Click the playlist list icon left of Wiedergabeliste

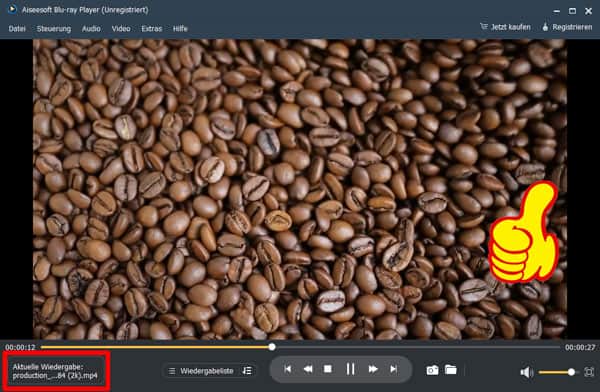tap(172, 371)
